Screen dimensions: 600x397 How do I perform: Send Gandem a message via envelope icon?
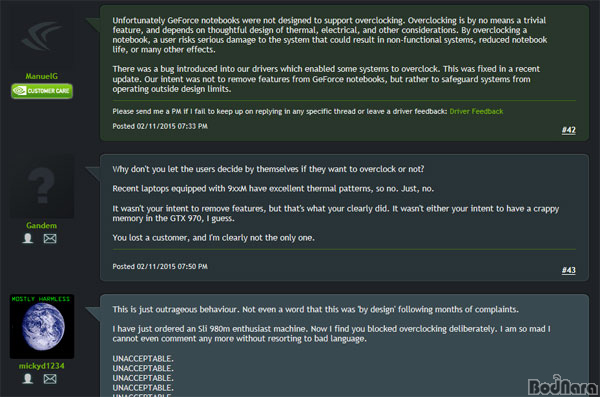50,239
